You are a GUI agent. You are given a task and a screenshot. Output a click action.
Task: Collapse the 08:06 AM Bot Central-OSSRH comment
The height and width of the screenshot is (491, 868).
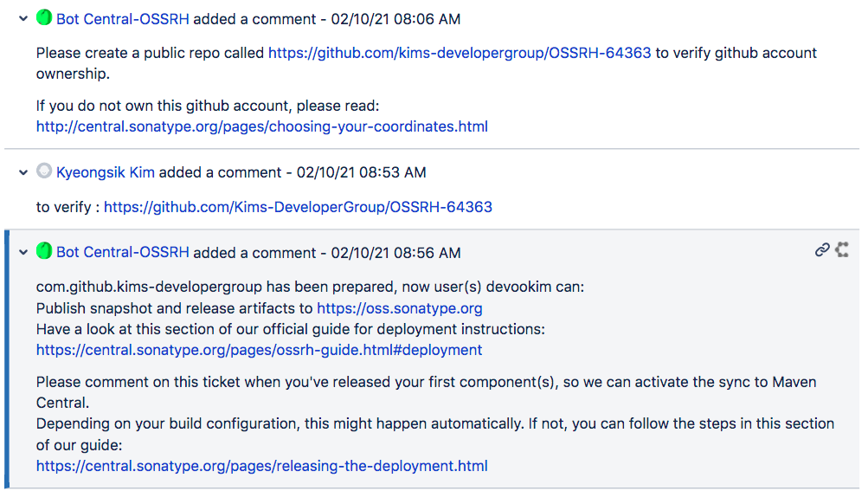[23, 19]
